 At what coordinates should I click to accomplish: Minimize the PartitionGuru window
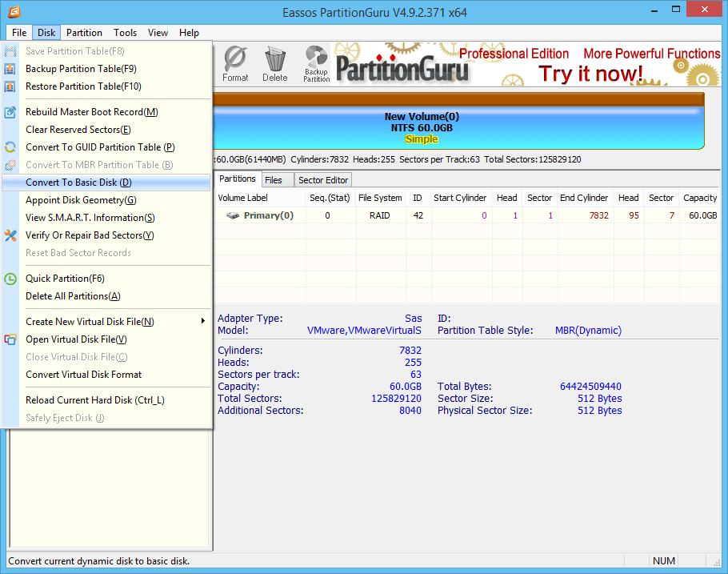pos(654,10)
